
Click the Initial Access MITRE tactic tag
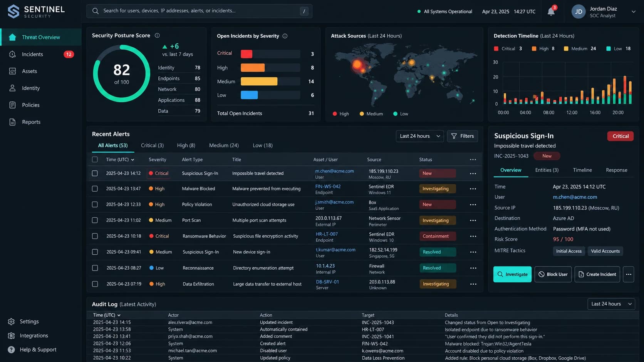pyautogui.click(x=569, y=251)
